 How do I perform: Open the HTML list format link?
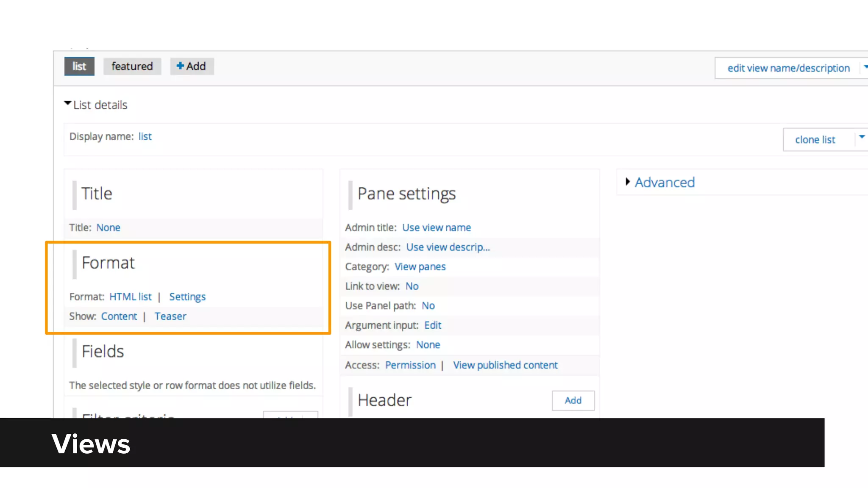pyautogui.click(x=130, y=297)
